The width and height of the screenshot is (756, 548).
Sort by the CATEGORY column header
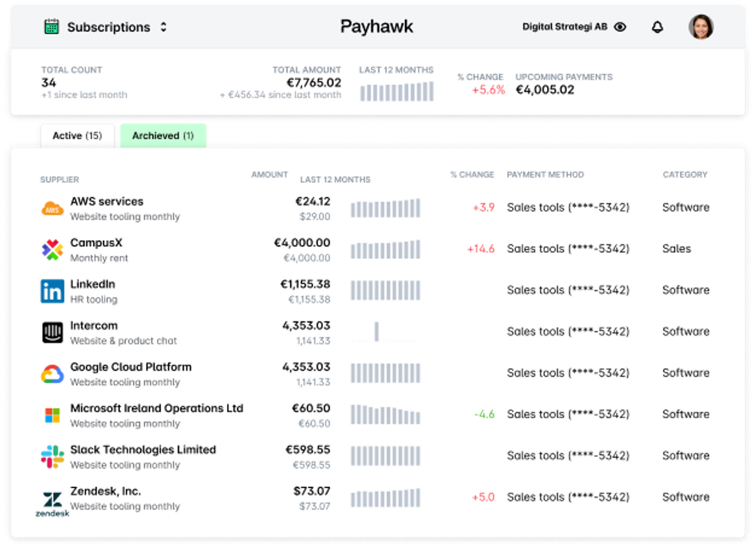[685, 174]
